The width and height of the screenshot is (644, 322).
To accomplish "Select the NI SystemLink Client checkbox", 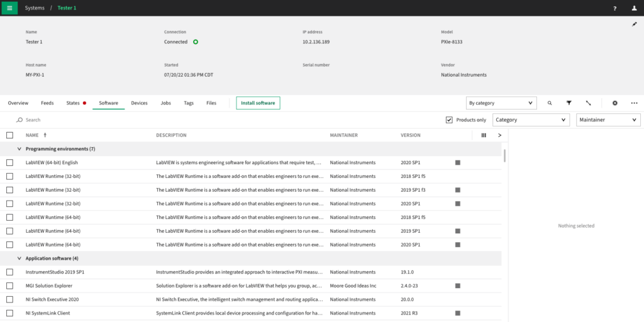I will [x=10, y=313].
